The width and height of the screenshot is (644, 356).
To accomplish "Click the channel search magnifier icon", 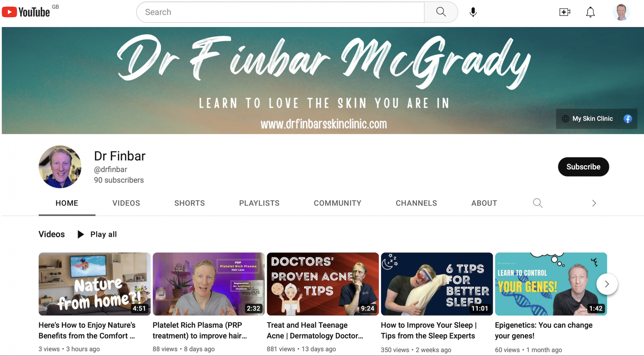I will 538,203.
